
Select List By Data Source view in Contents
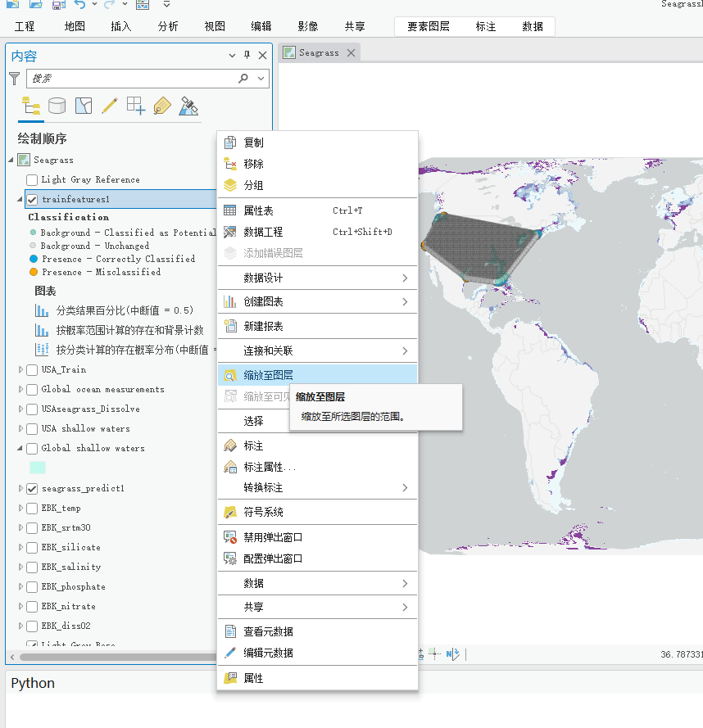[x=55, y=105]
